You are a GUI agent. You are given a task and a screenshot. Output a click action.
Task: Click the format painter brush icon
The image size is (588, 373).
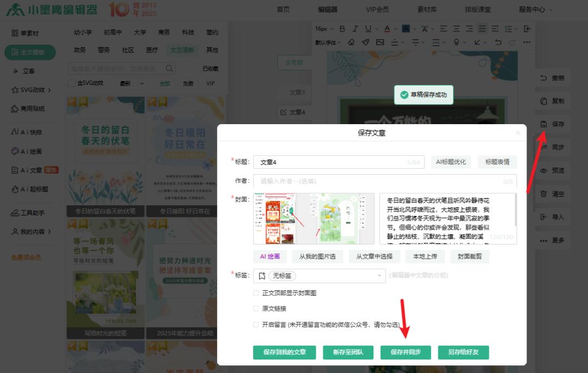[x=366, y=42]
